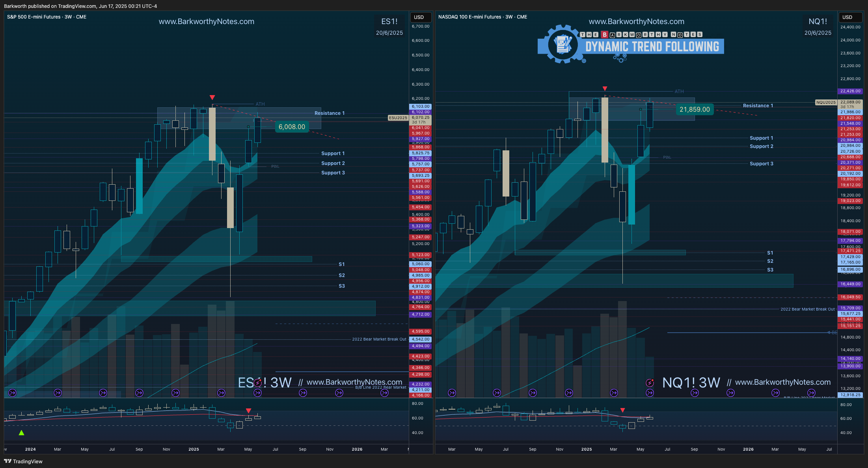Click the TradingView logo at bottom left
Viewport: 868px width, 468px height.
pos(23,461)
